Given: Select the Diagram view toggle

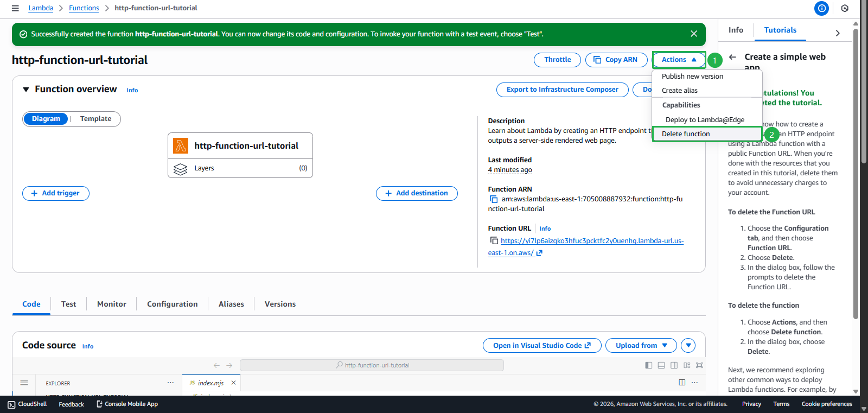Looking at the screenshot, I should 46,119.
